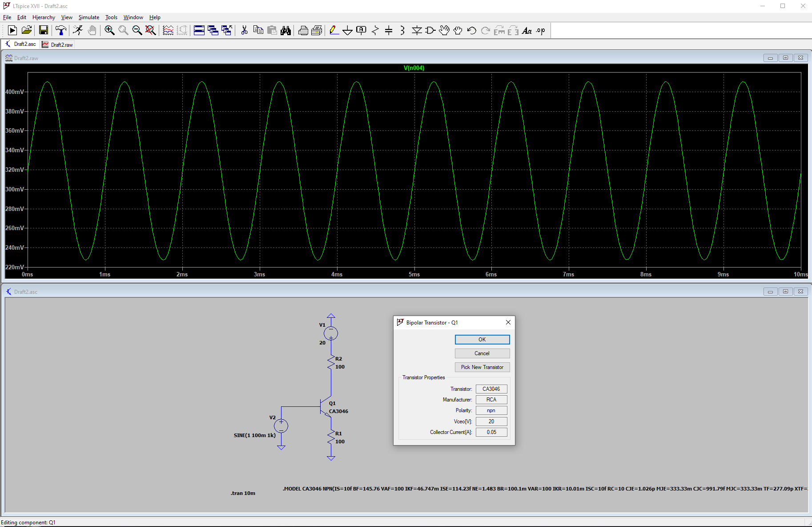Select the Drag hand tool
The width and height of the screenshot is (812, 527).
click(x=458, y=30)
